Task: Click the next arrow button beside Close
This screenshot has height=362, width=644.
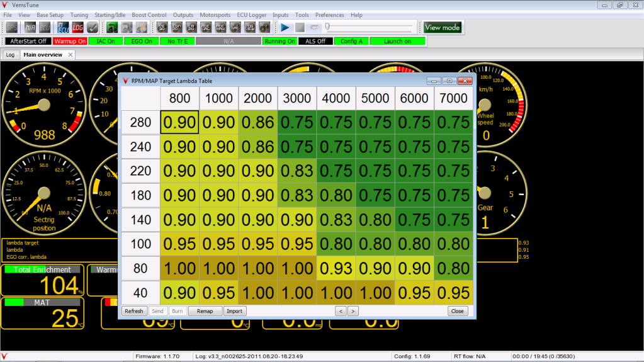Action: click(x=353, y=311)
